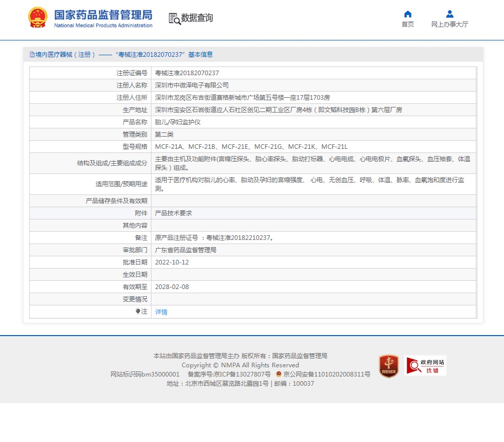Open the 详情 details link

(x=161, y=312)
